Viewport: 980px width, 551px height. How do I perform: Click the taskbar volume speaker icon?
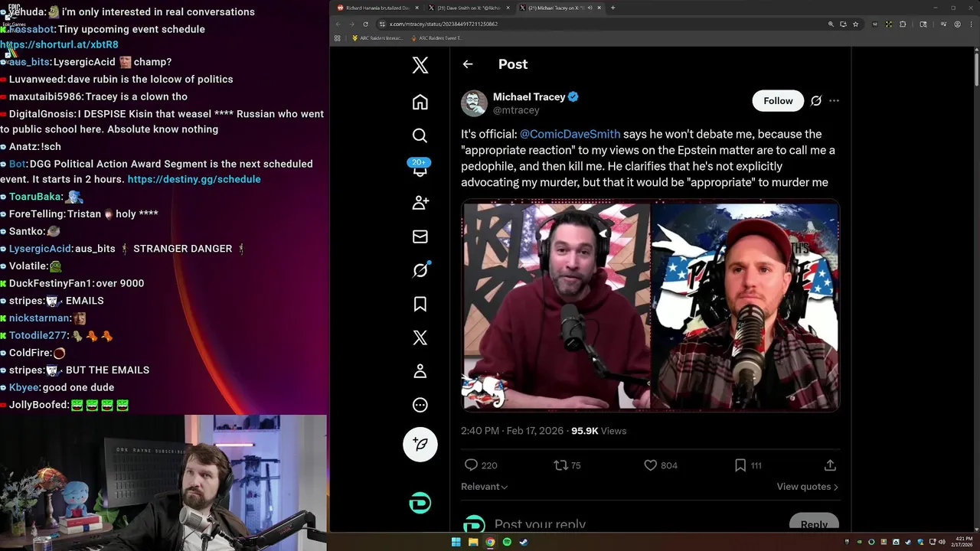(x=942, y=542)
